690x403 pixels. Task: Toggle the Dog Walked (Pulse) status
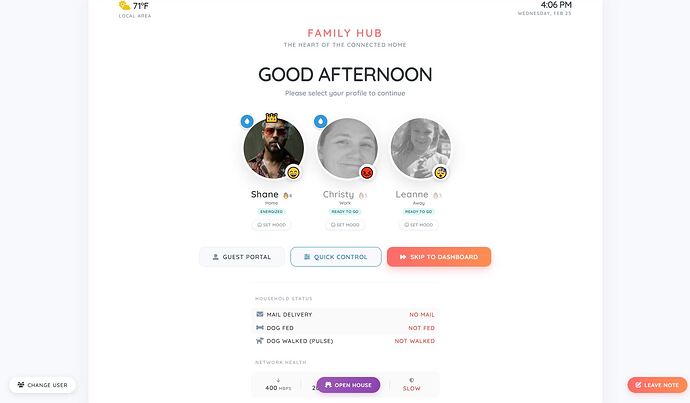(345, 340)
